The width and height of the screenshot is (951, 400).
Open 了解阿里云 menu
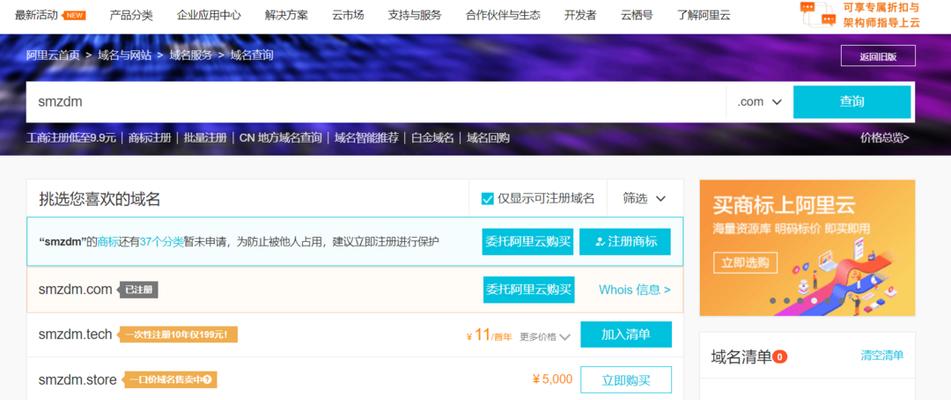pos(704,15)
